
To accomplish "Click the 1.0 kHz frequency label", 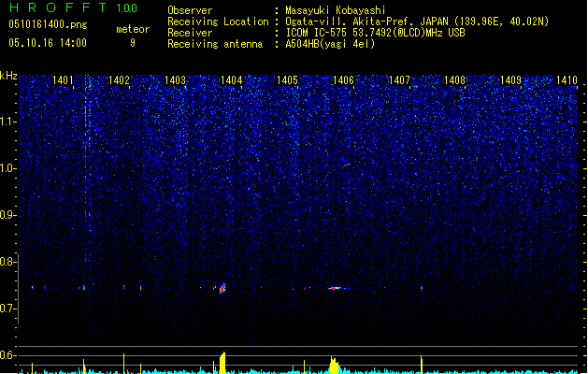I will [x=8, y=168].
